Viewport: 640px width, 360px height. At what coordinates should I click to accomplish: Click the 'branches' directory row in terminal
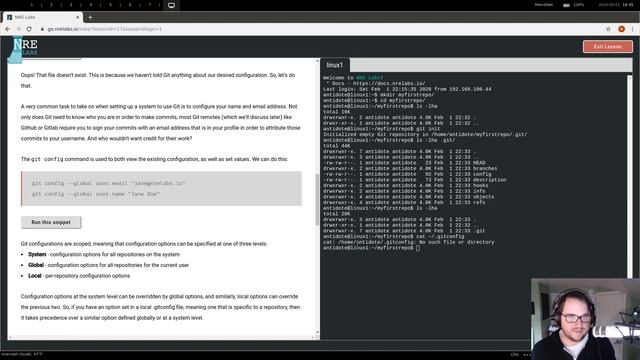[410, 169]
